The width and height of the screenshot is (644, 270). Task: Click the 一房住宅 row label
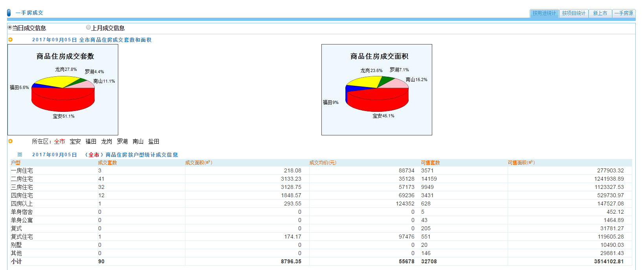[x=22, y=170]
